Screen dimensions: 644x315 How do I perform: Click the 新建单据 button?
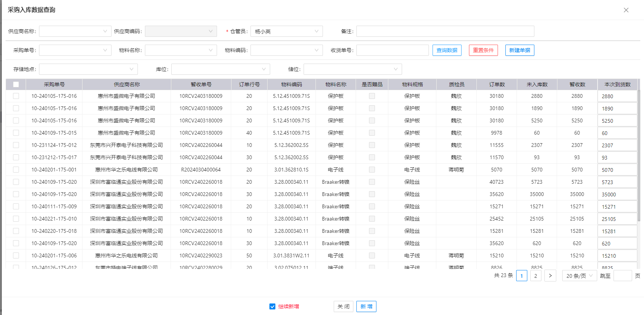click(520, 50)
